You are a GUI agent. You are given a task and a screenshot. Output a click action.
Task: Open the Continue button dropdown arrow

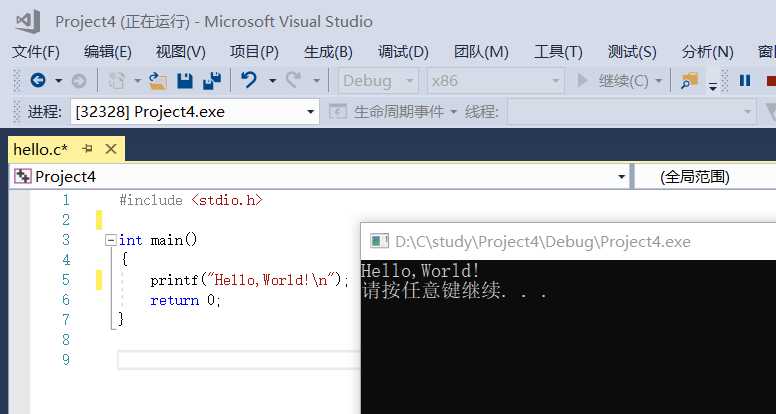click(658, 81)
